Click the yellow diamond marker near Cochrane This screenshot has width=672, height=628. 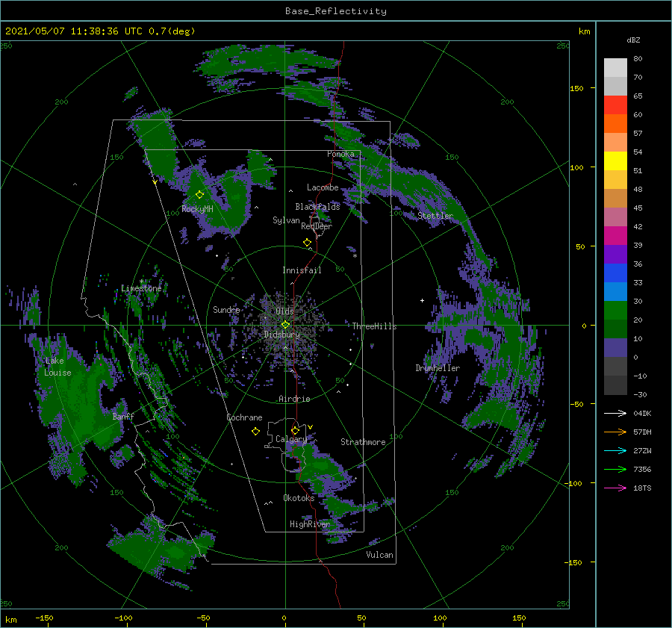[255, 432]
